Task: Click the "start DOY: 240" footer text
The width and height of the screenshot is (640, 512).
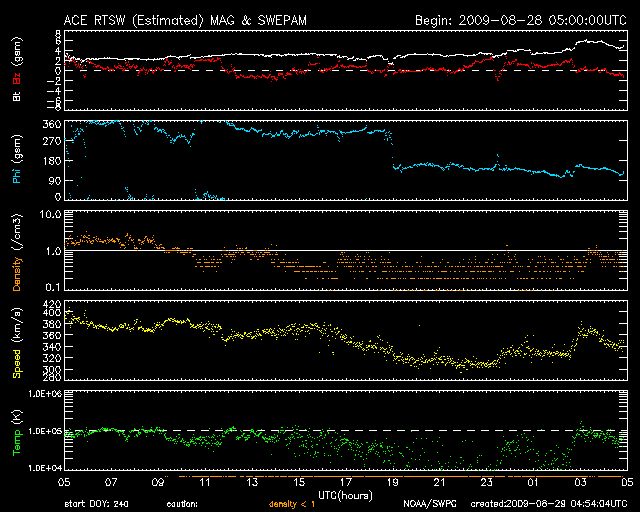Action: coord(96,504)
